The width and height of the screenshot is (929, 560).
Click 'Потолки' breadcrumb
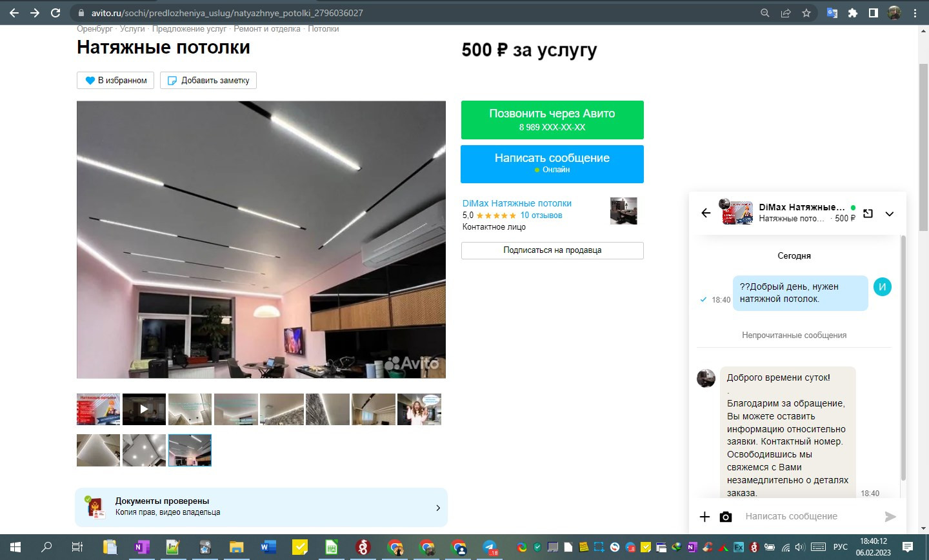point(323,29)
